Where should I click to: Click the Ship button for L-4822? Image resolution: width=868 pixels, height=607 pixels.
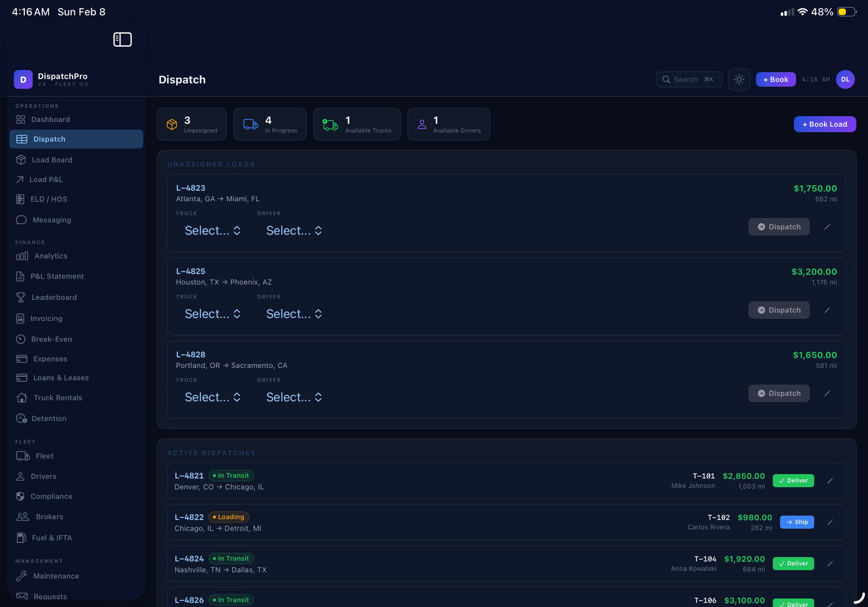[x=796, y=522]
